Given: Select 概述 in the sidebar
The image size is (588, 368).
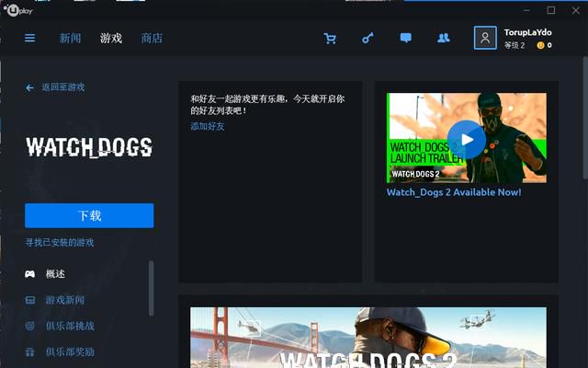Looking at the screenshot, I should (55, 274).
